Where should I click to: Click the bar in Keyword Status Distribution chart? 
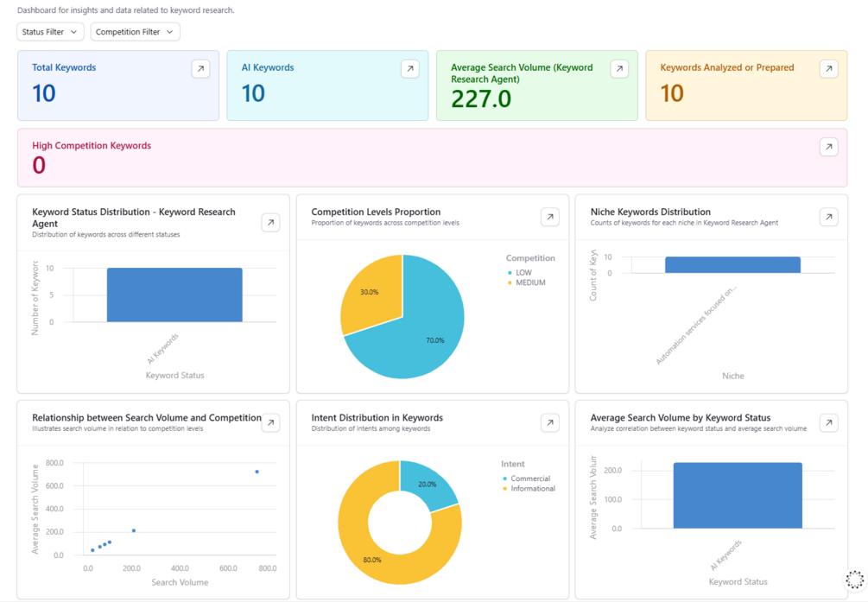(174, 295)
